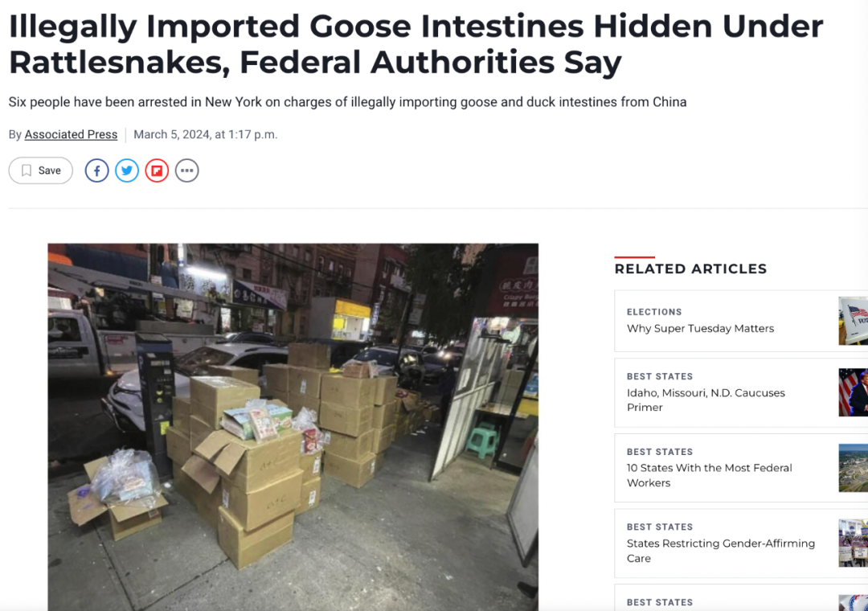Open more sharing options ellipsis icon

click(187, 170)
